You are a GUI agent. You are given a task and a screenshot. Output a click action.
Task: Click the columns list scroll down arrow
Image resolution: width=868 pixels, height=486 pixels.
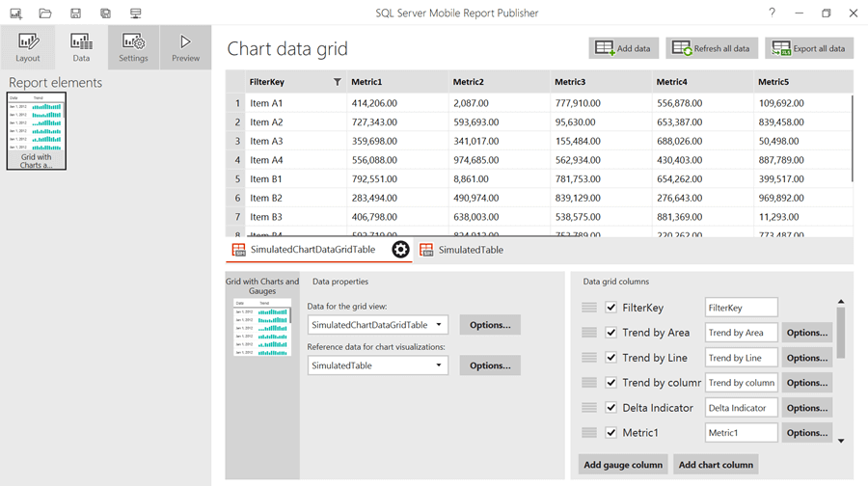point(841,442)
